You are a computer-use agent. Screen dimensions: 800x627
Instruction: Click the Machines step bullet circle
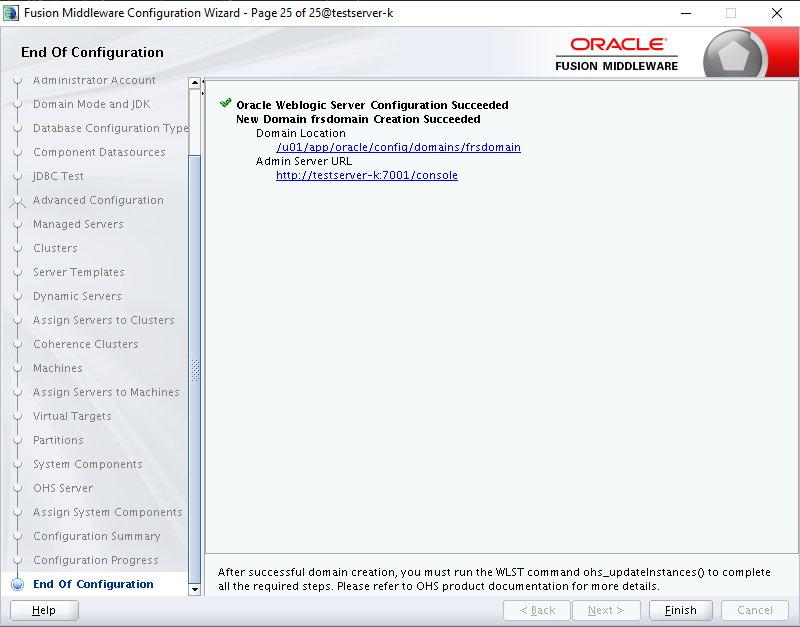17,368
